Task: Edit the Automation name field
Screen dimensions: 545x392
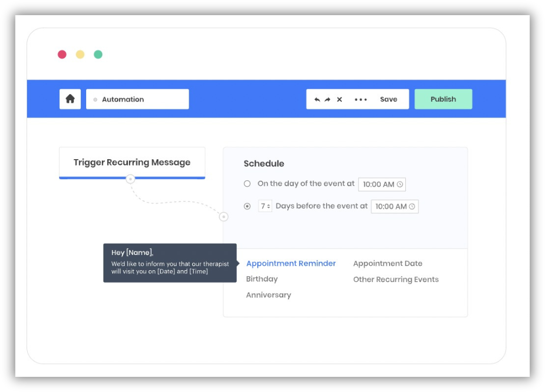Action: pos(138,99)
